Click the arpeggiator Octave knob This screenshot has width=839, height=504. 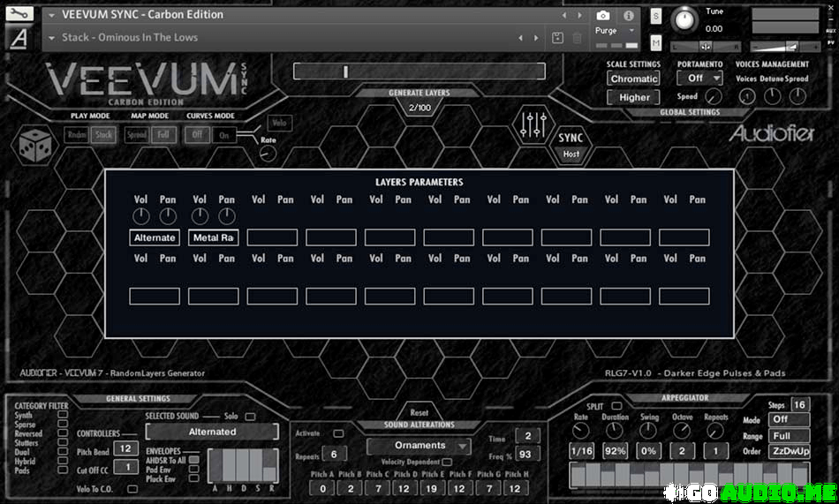click(x=682, y=431)
